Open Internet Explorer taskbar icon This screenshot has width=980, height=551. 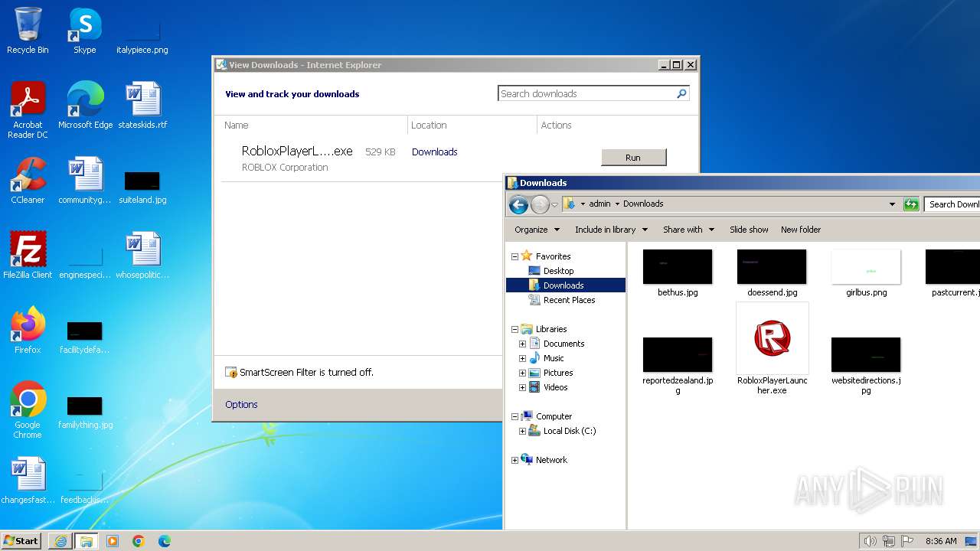click(x=60, y=541)
